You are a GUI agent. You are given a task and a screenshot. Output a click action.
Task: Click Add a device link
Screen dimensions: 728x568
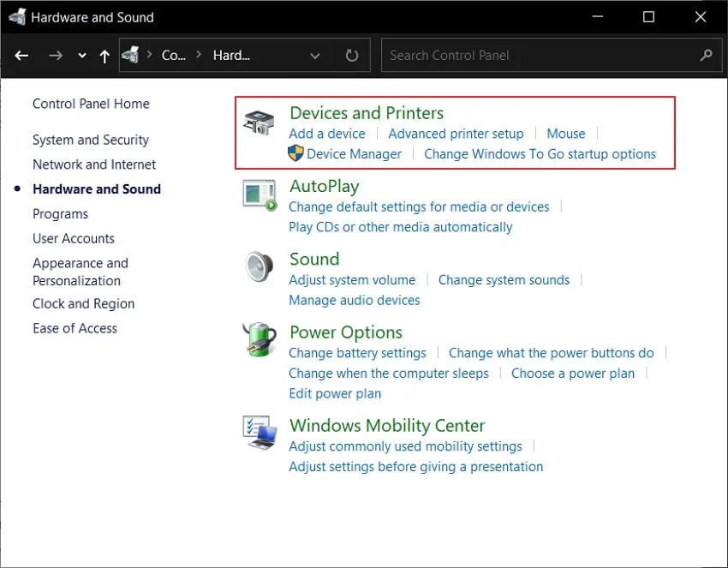coord(327,134)
